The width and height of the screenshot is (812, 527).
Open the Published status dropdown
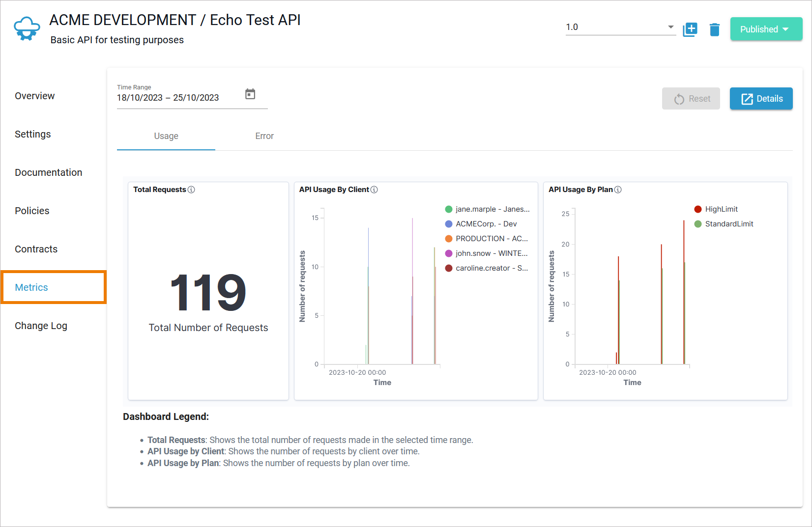click(766, 29)
